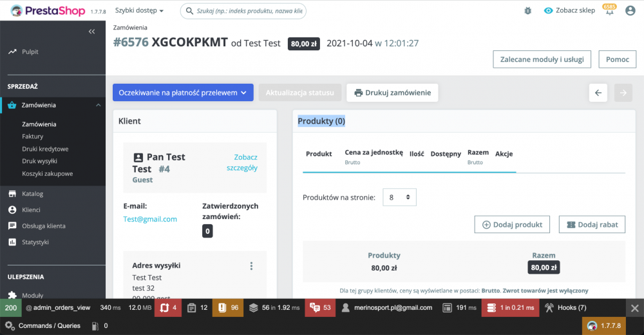Collapse the sidebar using double chevron icon
644x335 pixels.
[x=91, y=32]
